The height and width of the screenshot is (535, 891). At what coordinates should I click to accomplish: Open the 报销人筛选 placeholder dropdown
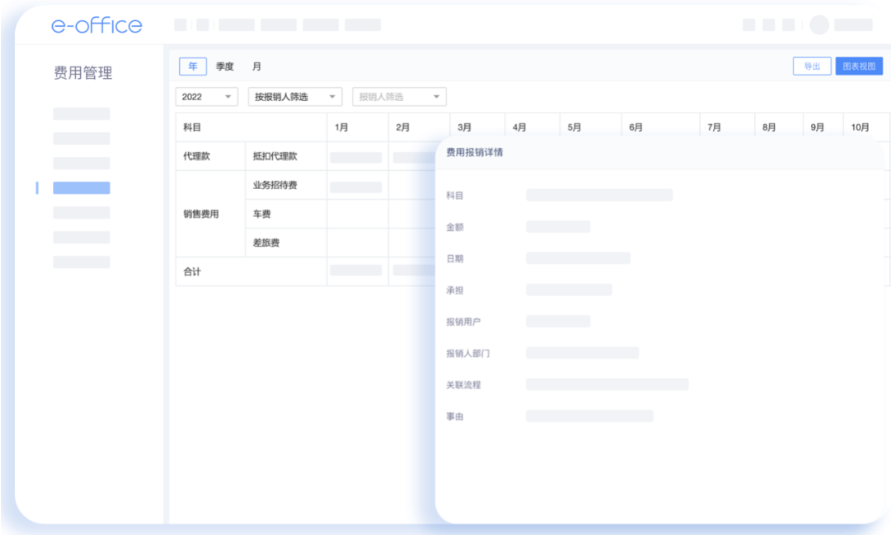pyautogui.click(x=399, y=97)
